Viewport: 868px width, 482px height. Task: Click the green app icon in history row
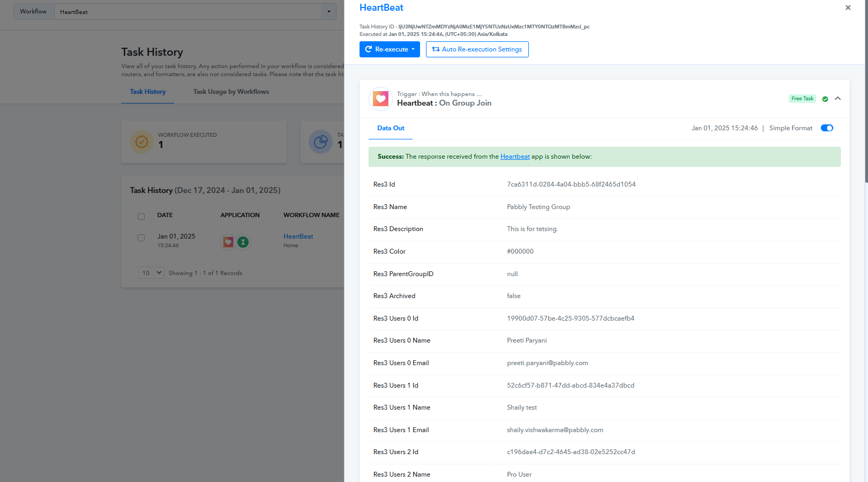[243, 242]
